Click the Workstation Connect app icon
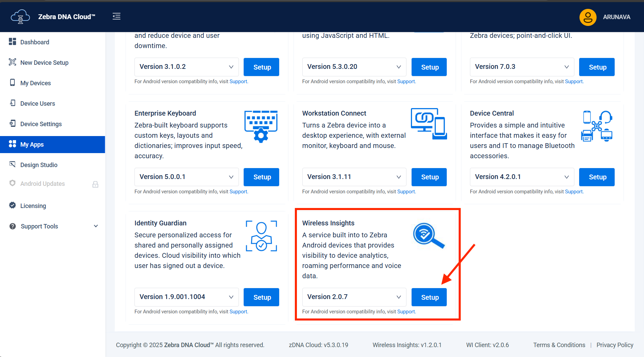This screenshot has height=357, width=644. [429, 124]
